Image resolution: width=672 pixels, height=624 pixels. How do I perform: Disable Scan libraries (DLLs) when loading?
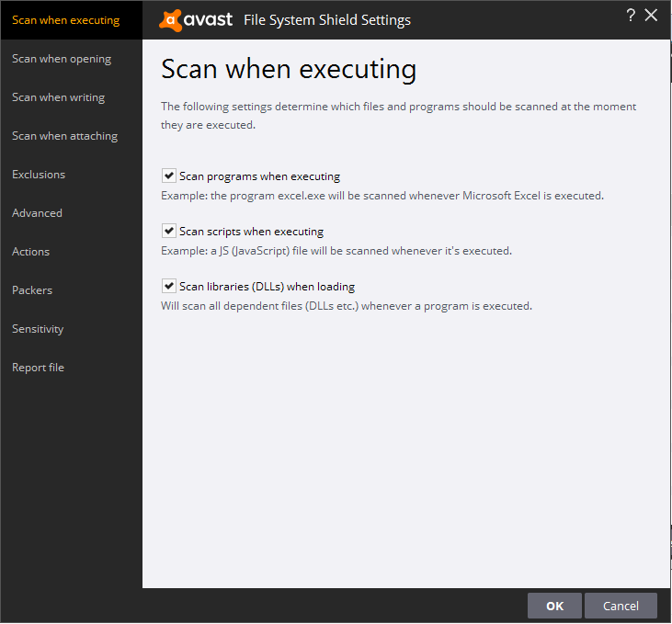[169, 286]
